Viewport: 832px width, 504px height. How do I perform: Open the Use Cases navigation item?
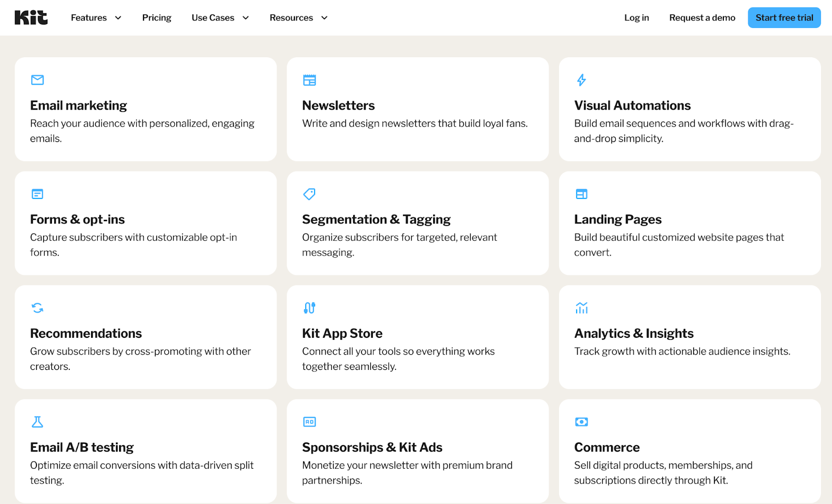pyautogui.click(x=213, y=18)
